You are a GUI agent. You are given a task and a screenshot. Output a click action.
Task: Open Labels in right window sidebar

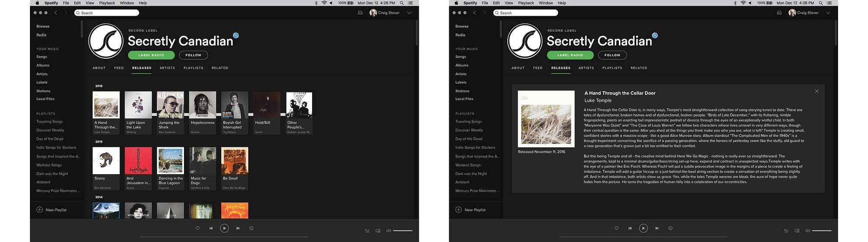point(461,82)
